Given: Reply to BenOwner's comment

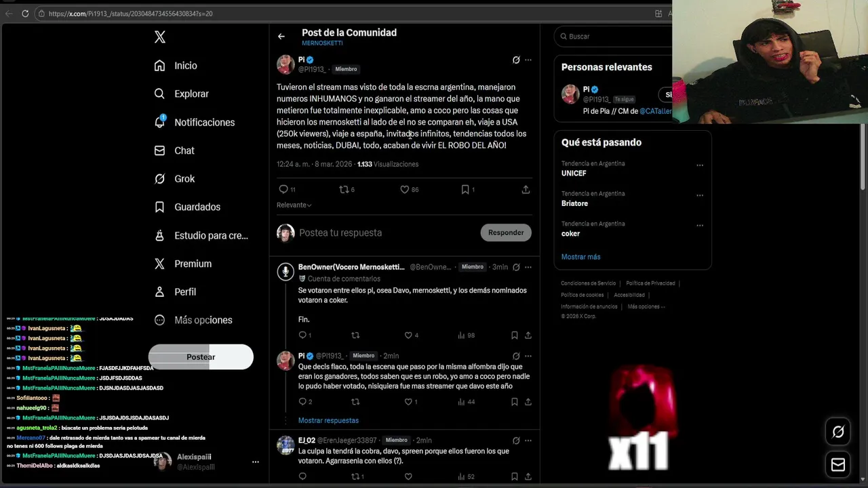Looking at the screenshot, I should coord(302,335).
